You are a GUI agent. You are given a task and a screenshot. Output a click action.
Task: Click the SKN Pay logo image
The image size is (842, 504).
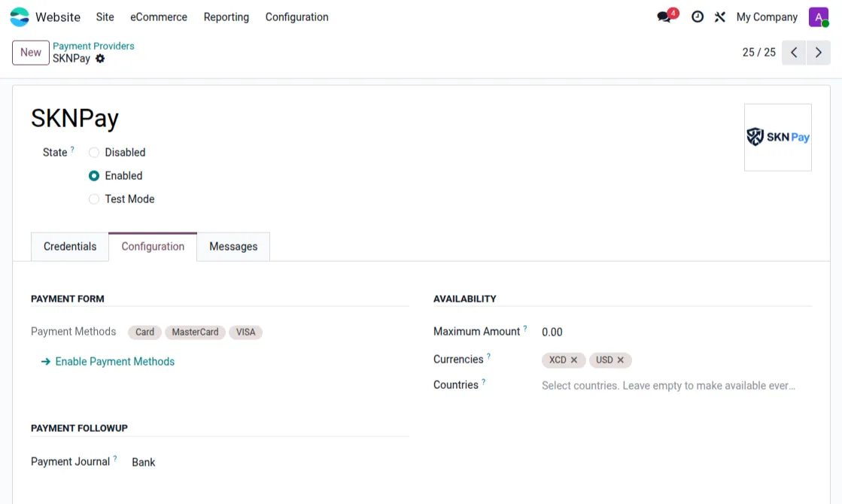click(x=777, y=138)
